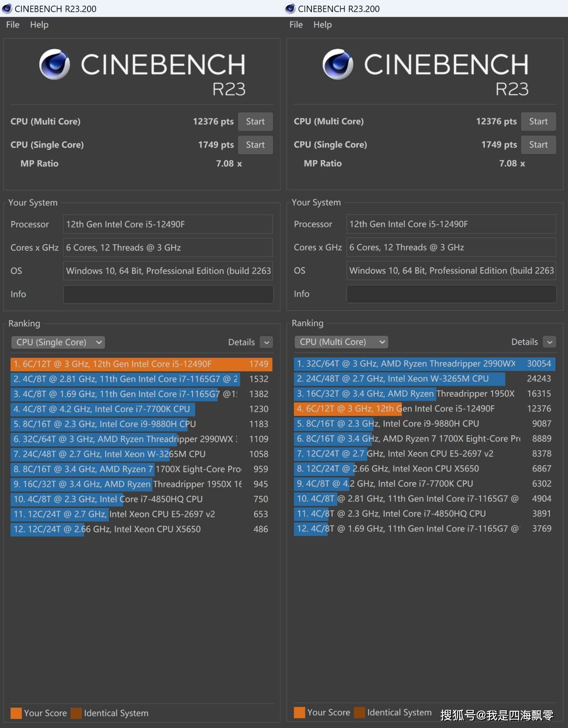Image resolution: width=568 pixels, height=728 pixels.
Task: Click Cinebench app icon in right window title bar
Action: (290, 8)
